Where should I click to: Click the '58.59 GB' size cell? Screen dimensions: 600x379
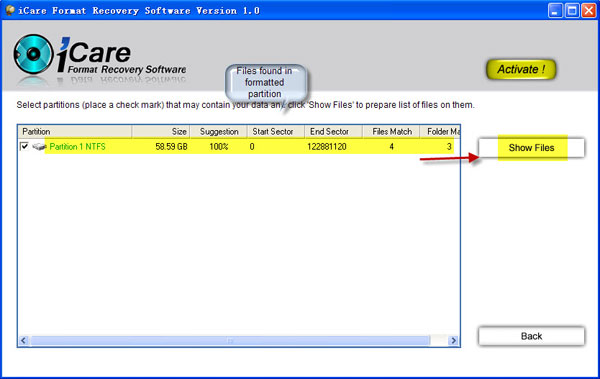pos(171,147)
